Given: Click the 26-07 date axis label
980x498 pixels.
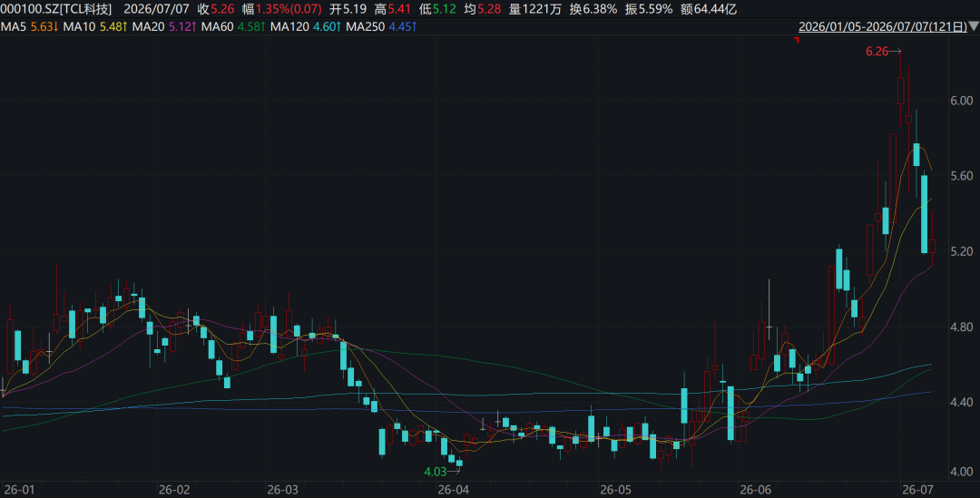Looking at the screenshot, I should pyautogui.click(x=917, y=489).
